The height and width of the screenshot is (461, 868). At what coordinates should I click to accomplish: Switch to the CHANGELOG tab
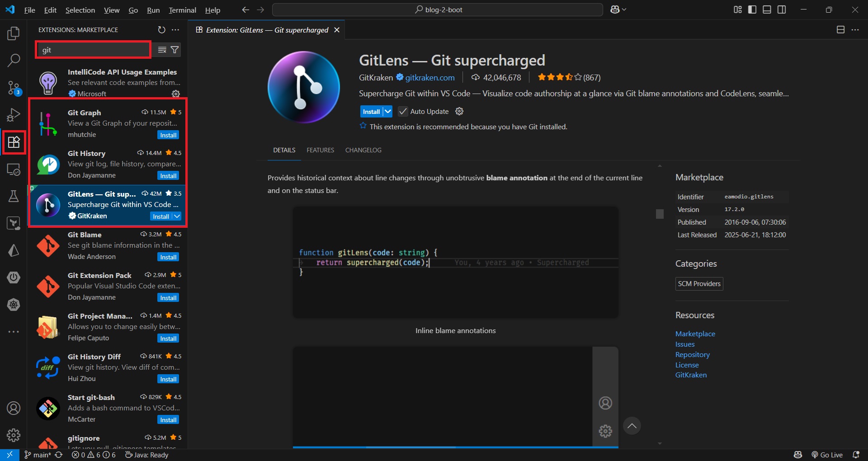[x=363, y=150]
